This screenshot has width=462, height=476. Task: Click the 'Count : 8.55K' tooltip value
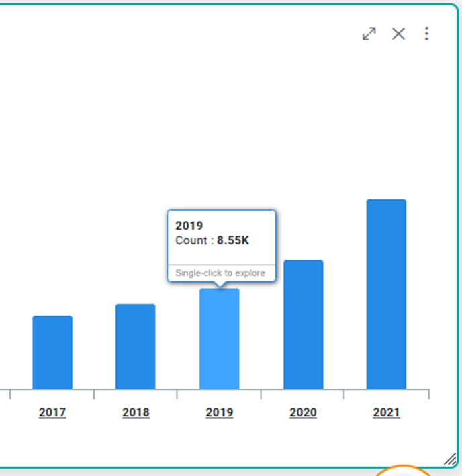point(212,240)
